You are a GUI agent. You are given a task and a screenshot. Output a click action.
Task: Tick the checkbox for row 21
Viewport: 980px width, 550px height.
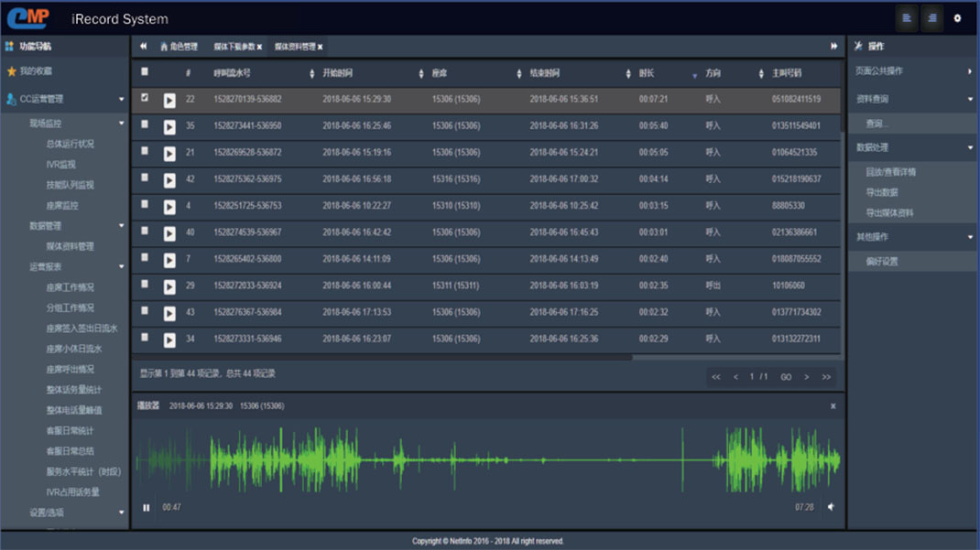pos(145,152)
